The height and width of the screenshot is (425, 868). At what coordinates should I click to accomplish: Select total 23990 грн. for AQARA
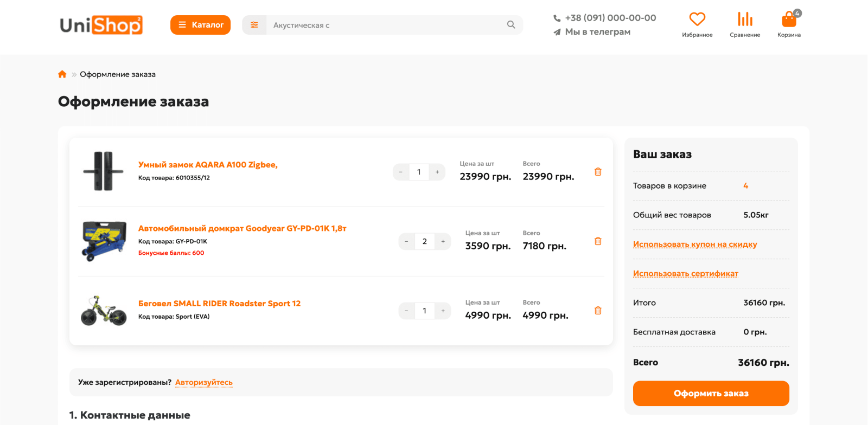(x=548, y=177)
